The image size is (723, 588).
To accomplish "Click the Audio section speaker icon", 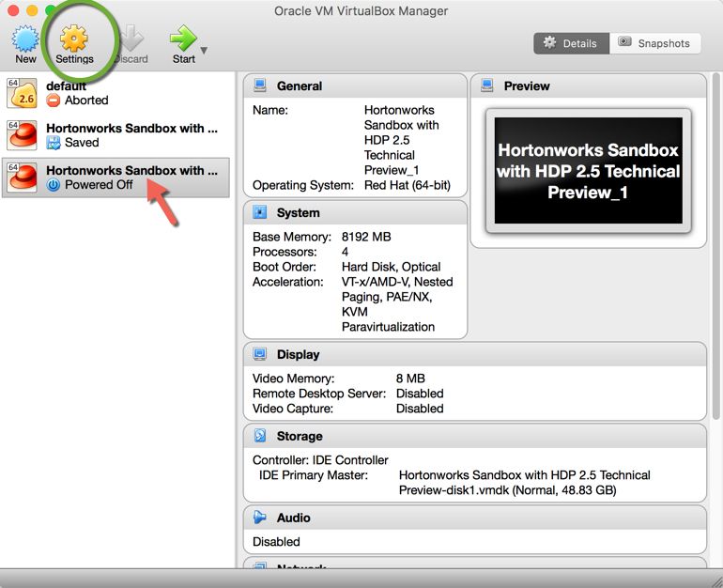I will [259, 517].
